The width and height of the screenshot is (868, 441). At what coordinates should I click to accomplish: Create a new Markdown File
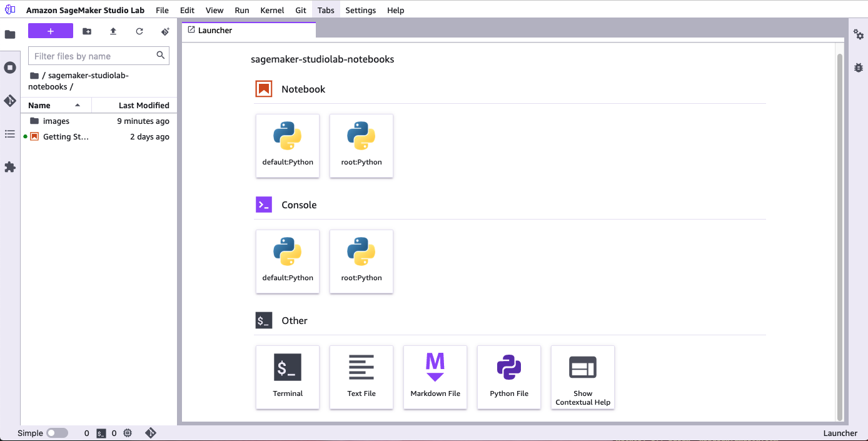click(435, 377)
